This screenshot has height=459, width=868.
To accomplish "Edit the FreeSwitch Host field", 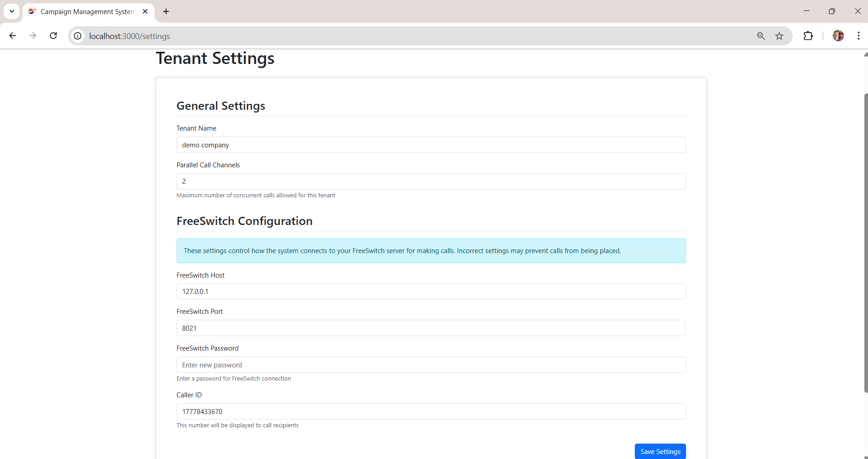I will (431, 292).
